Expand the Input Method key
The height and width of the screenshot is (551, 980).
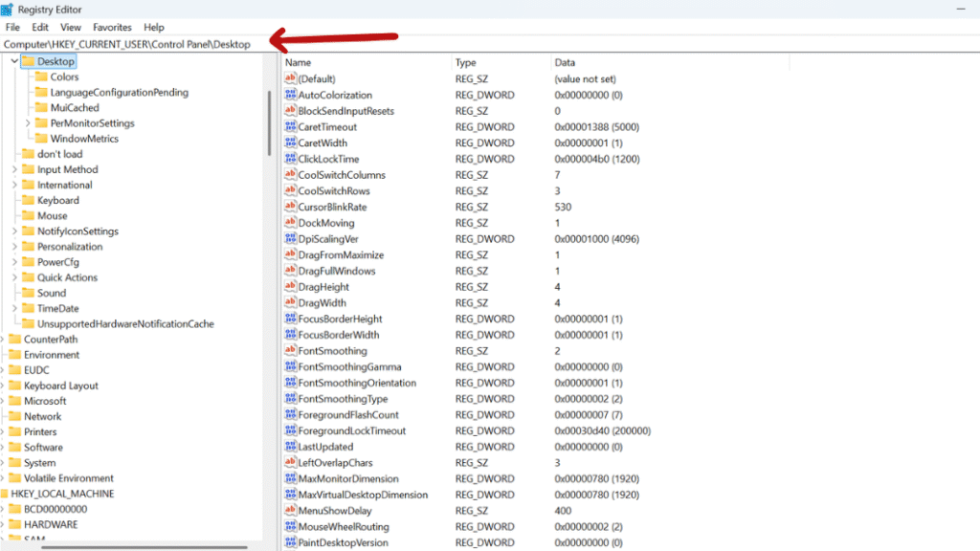point(14,169)
